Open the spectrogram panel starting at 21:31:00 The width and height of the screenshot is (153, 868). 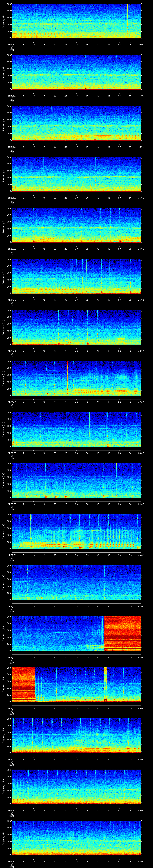point(77,123)
